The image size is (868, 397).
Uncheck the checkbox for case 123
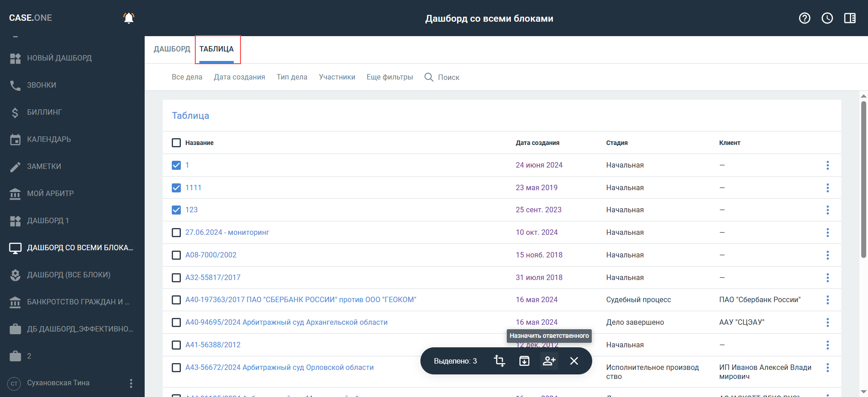tap(176, 210)
